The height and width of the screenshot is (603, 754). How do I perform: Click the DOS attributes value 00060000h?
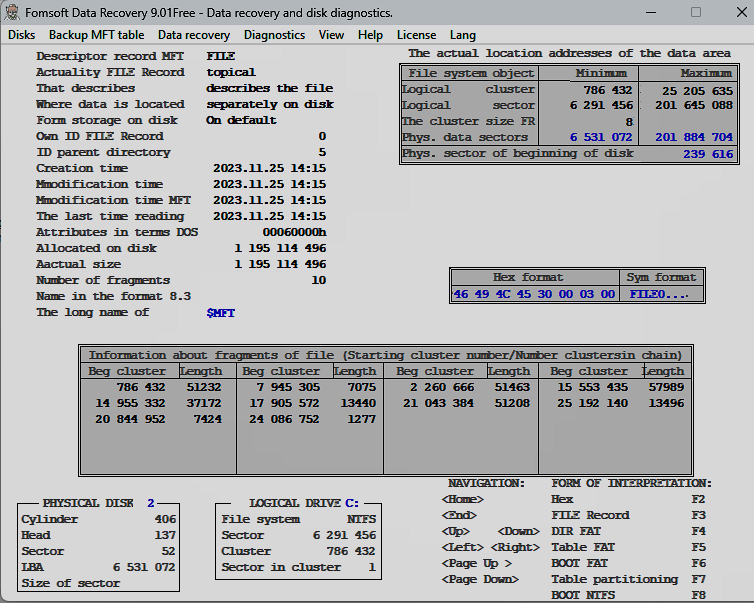click(x=294, y=232)
